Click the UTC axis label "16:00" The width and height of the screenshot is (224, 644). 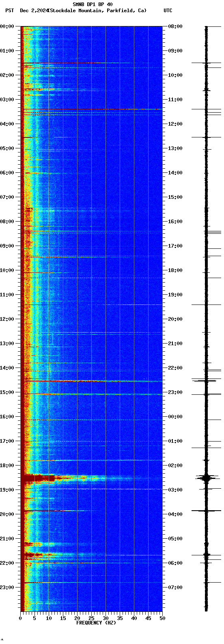click(175, 222)
